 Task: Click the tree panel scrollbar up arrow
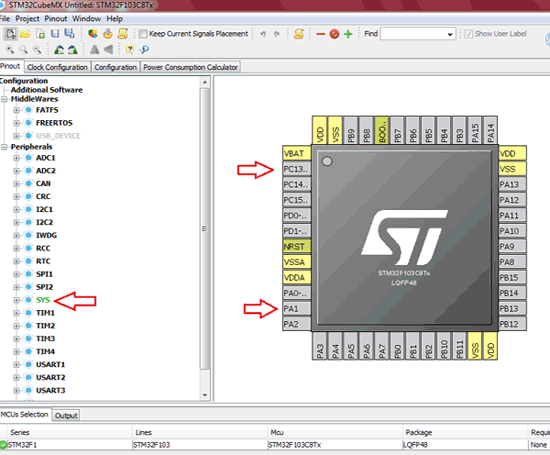[x=205, y=82]
